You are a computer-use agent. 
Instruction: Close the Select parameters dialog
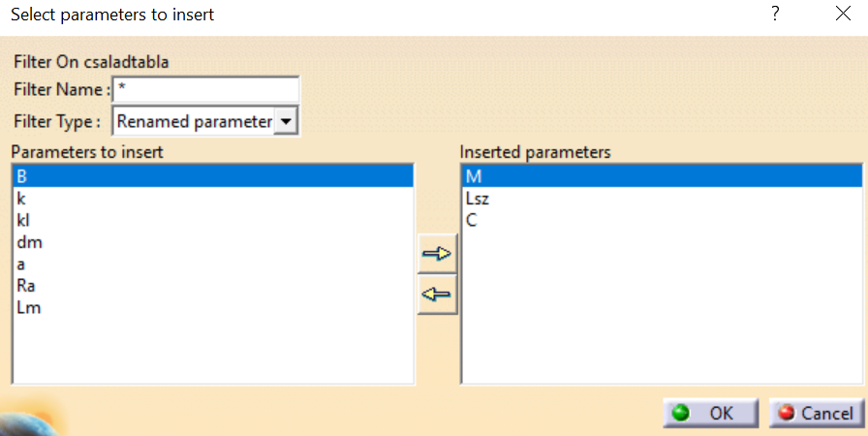point(842,15)
